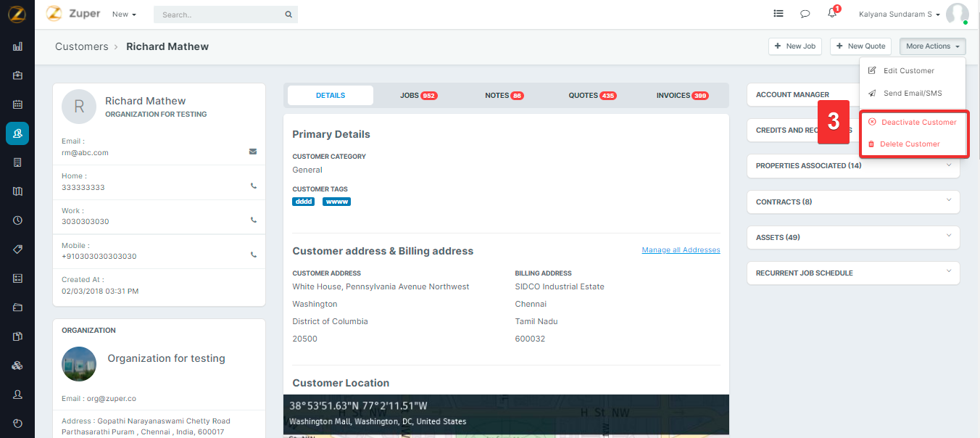This screenshot has height=438, width=980.
Task: Click the list view icon in header
Action: point(778,14)
